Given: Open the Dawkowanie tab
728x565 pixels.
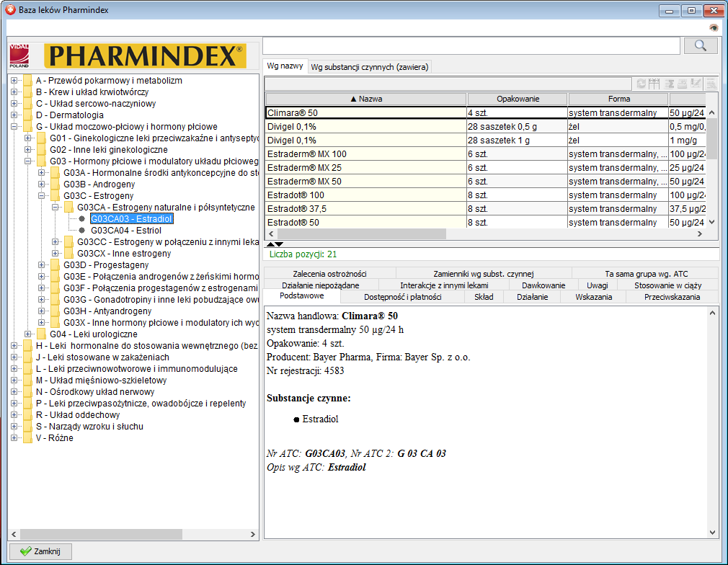Looking at the screenshot, I should click(x=543, y=285).
